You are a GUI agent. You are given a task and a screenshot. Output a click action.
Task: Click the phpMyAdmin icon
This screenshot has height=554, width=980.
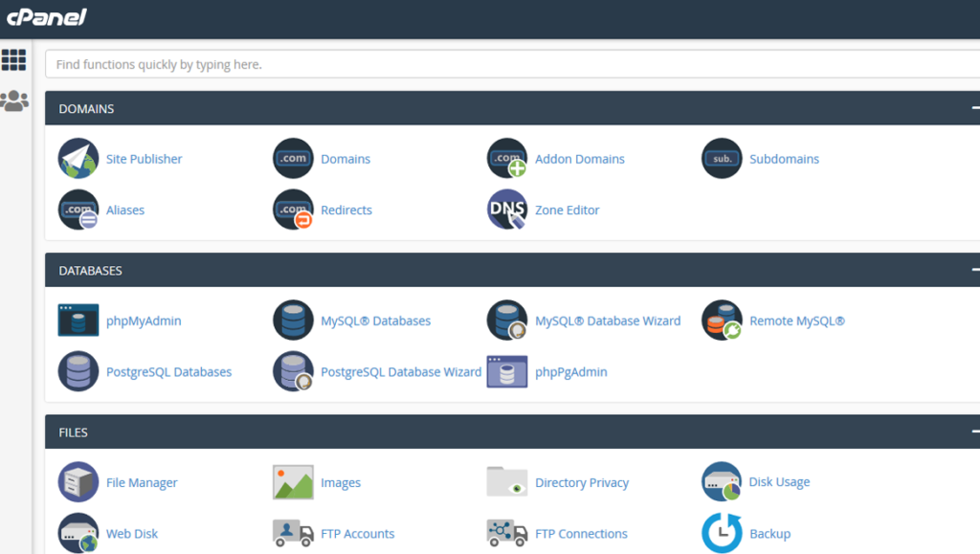[78, 321]
